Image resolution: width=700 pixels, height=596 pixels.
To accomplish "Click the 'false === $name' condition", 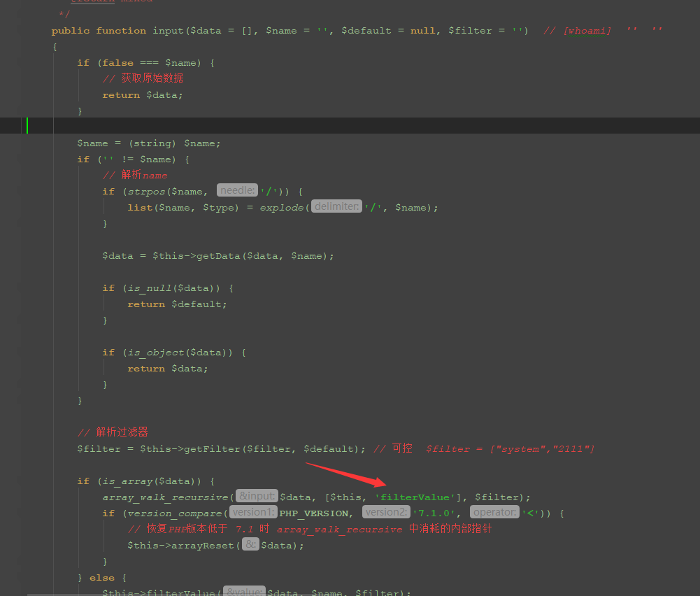I will click(x=151, y=63).
